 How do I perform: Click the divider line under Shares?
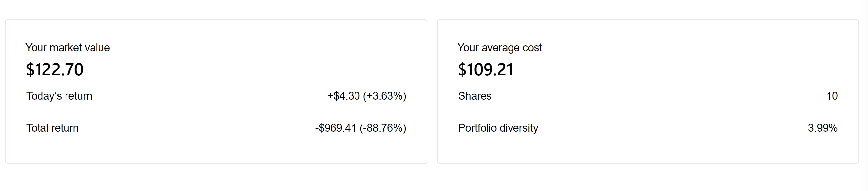coord(648,112)
